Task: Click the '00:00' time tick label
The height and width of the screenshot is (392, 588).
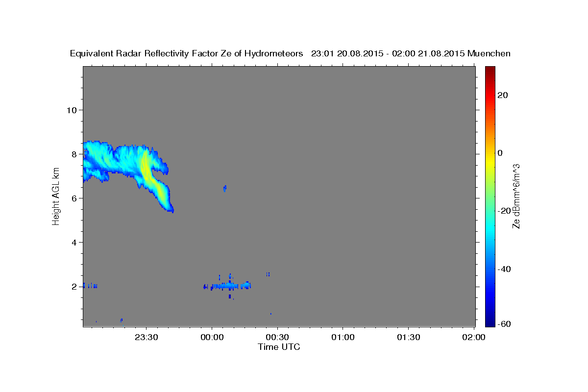Action: click(212, 337)
